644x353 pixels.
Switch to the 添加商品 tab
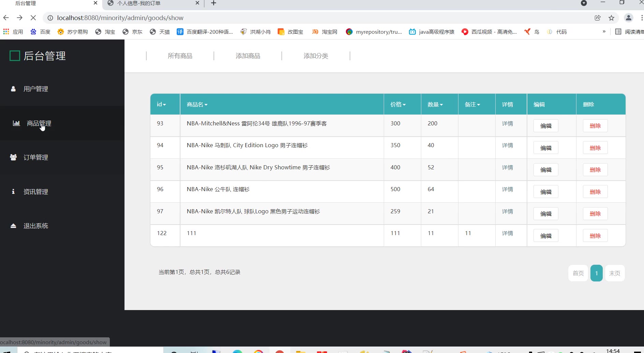tap(248, 56)
